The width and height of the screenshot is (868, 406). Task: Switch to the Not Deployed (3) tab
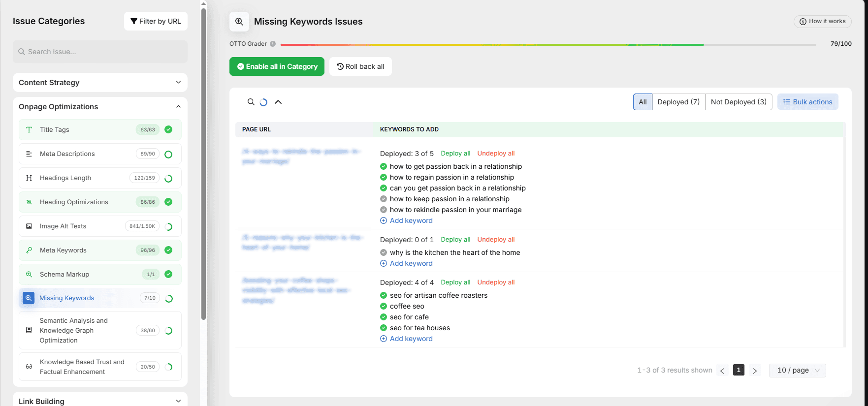point(738,102)
